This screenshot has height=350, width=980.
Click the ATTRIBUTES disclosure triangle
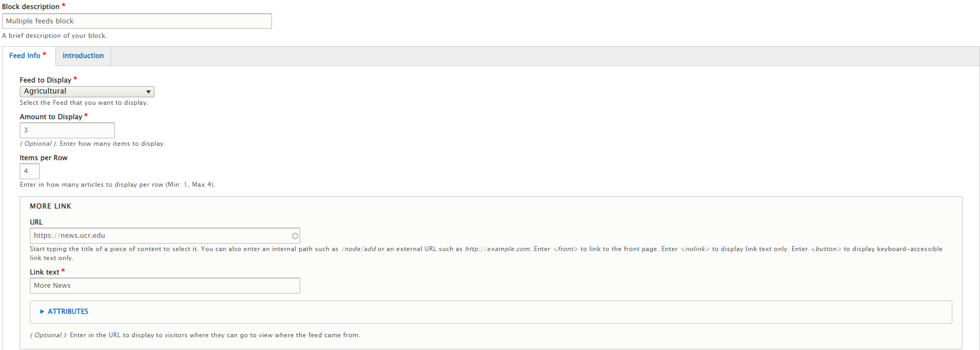pyautogui.click(x=42, y=312)
